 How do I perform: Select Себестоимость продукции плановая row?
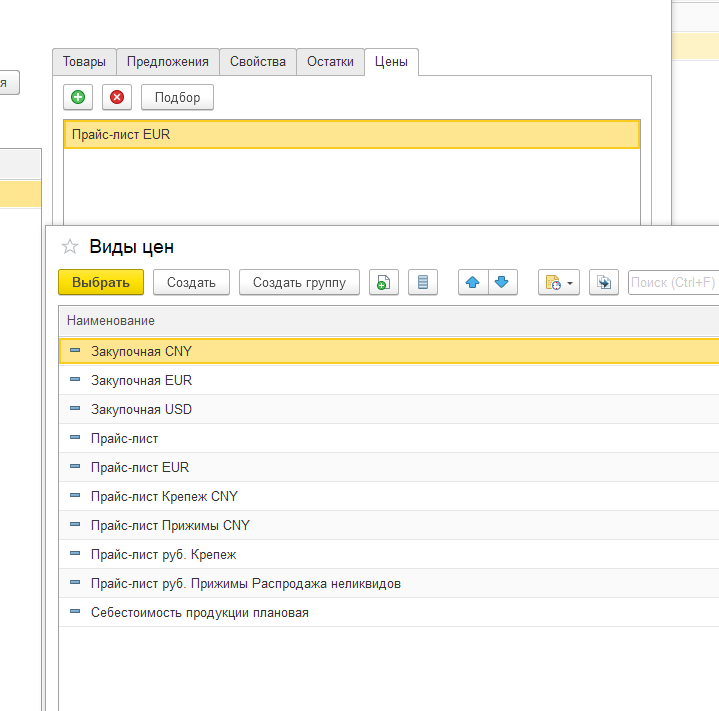pos(389,612)
